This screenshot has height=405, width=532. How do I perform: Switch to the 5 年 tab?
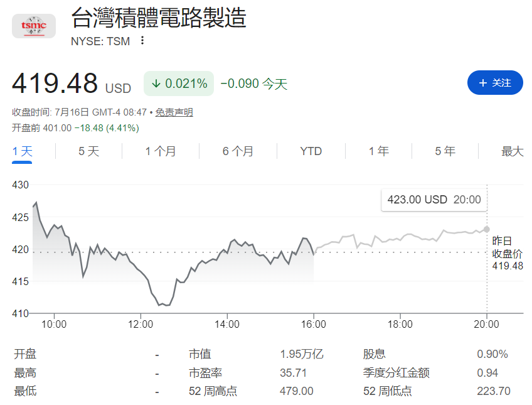pyautogui.click(x=445, y=151)
